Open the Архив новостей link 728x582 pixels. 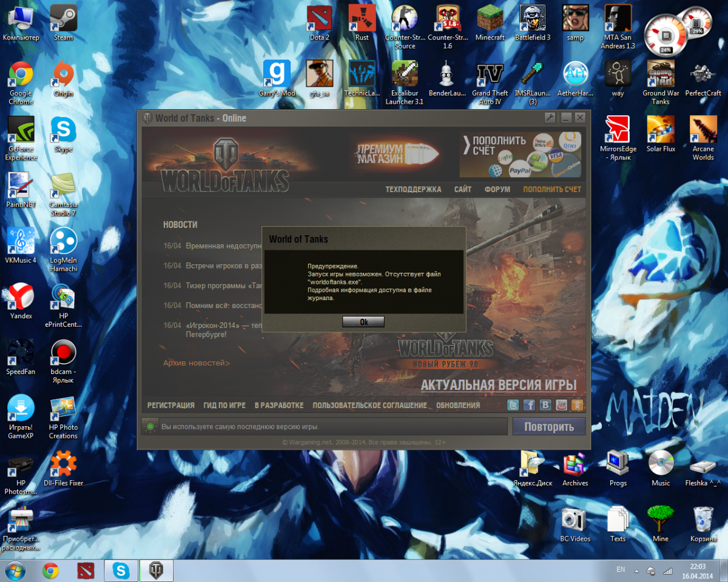197,363
